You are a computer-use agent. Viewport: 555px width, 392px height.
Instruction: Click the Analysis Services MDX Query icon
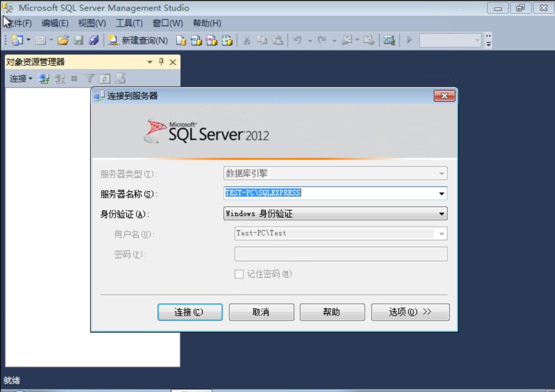pos(196,40)
